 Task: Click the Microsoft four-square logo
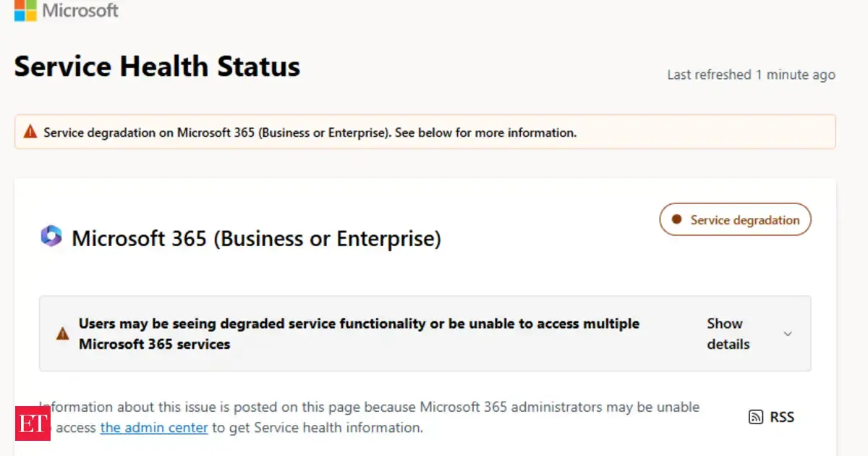coord(25,10)
